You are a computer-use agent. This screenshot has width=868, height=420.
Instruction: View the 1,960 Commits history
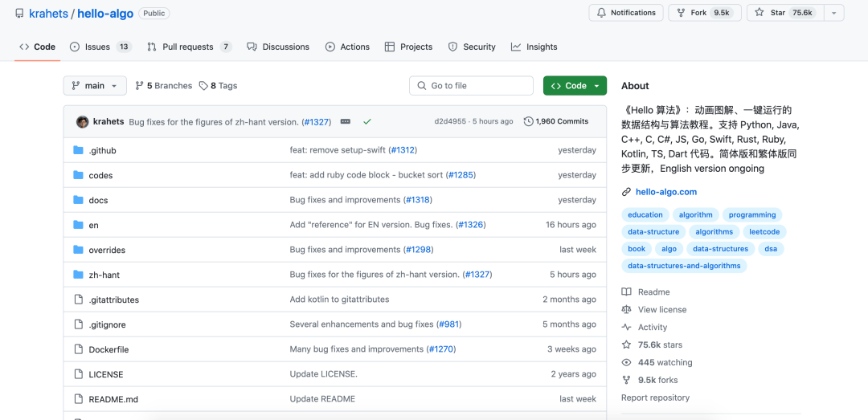[x=556, y=122]
